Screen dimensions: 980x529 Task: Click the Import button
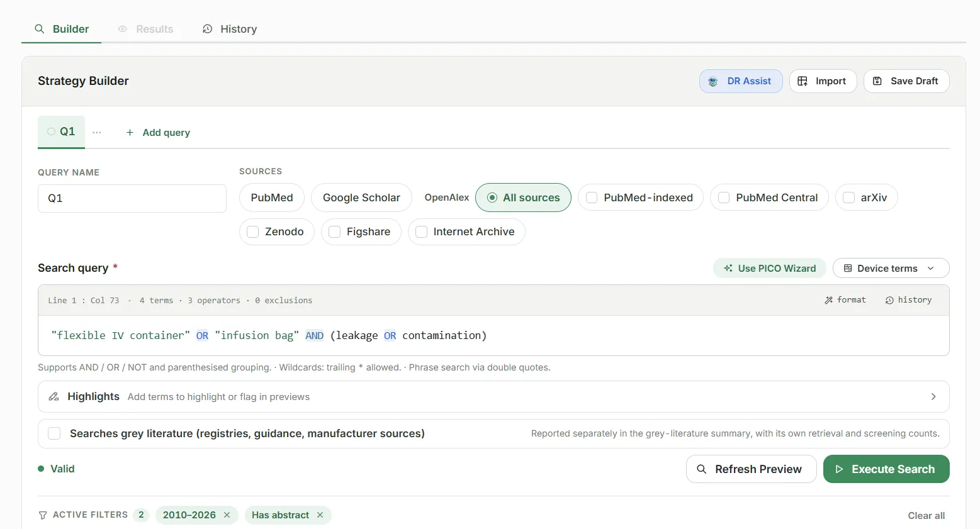coord(823,81)
